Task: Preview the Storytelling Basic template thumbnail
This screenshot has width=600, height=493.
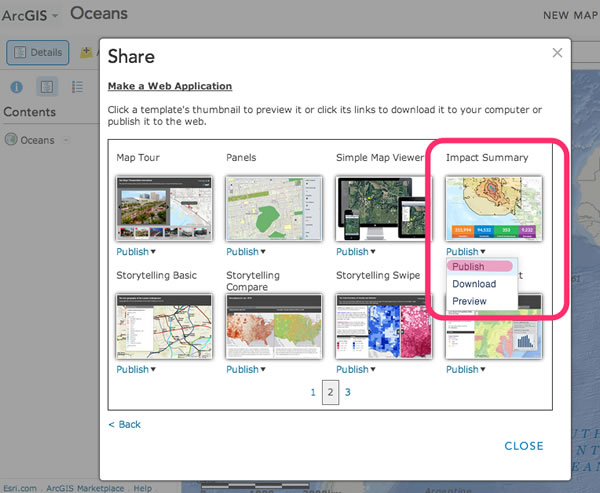Action: pos(164,326)
